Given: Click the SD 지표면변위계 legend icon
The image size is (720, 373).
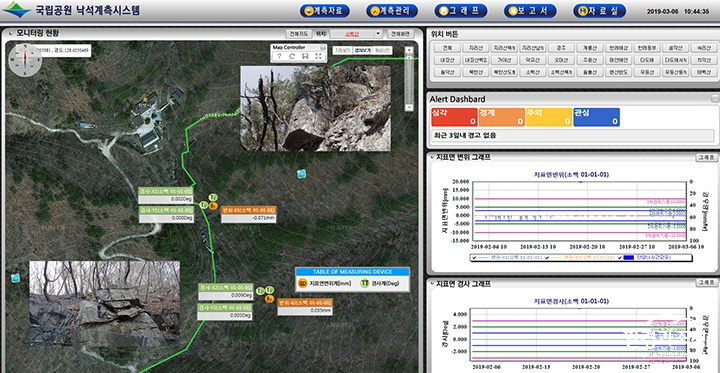Looking at the screenshot, I should [x=302, y=283].
